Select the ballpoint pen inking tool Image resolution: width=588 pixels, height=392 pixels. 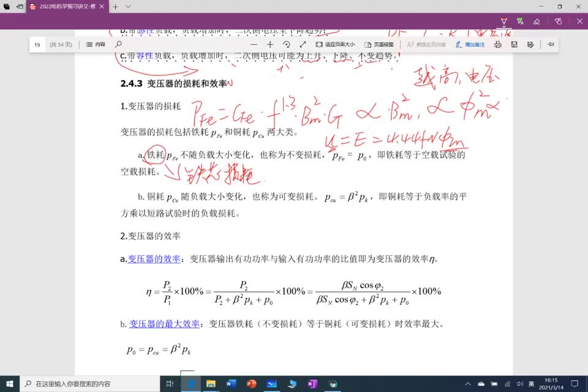(x=504, y=21)
